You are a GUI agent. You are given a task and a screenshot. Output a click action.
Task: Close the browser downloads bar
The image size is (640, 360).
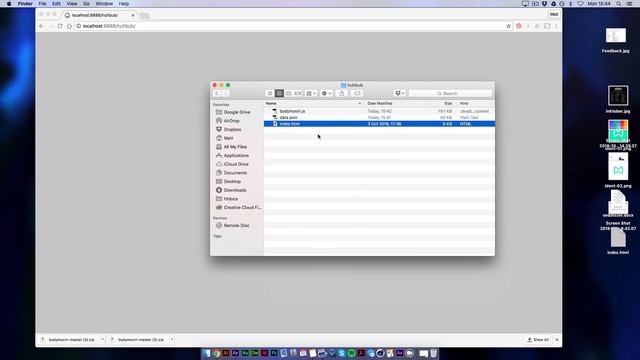557,340
